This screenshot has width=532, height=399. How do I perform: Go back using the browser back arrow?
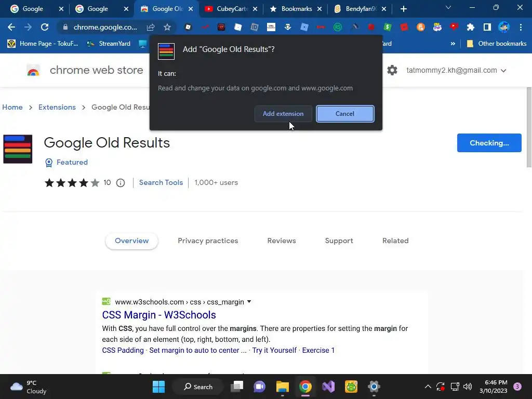(x=11, y=27)
